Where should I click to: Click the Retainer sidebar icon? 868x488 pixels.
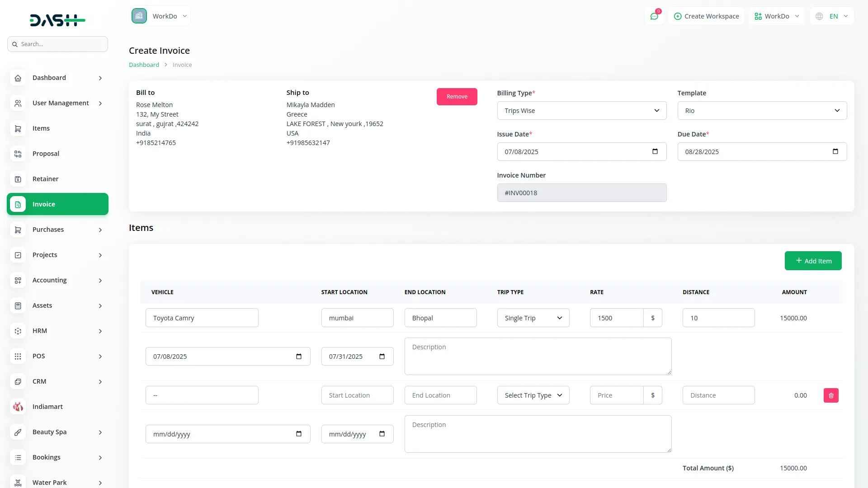pos(18,179)
